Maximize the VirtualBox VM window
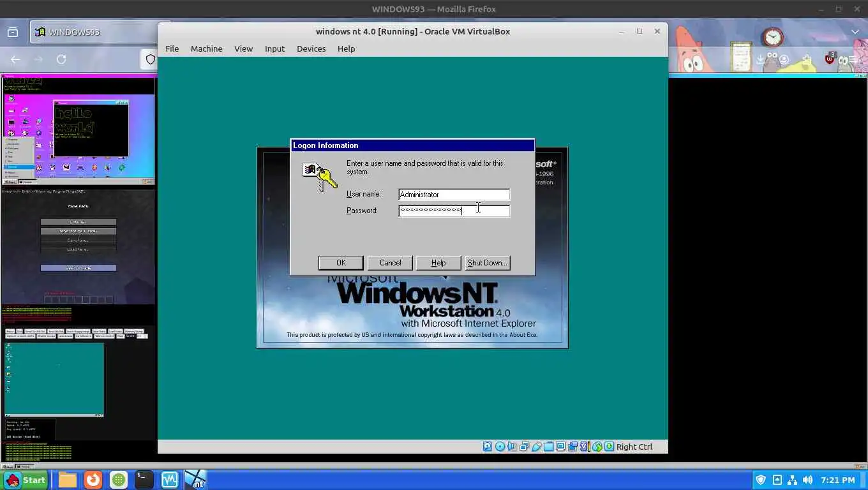Screen dimensions: 868x490 (x=639, y=31)
